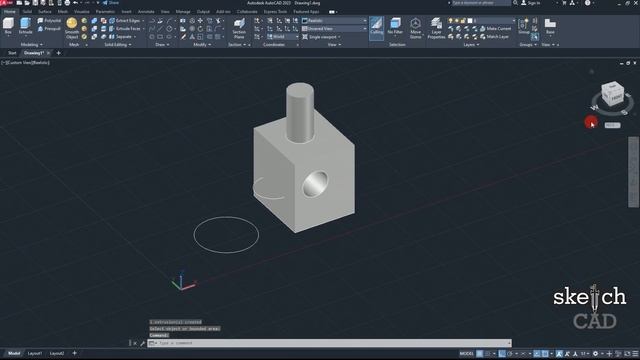Expand the Draw panel
This screenshot has height=360, width=640.
[x=162, y=44]
